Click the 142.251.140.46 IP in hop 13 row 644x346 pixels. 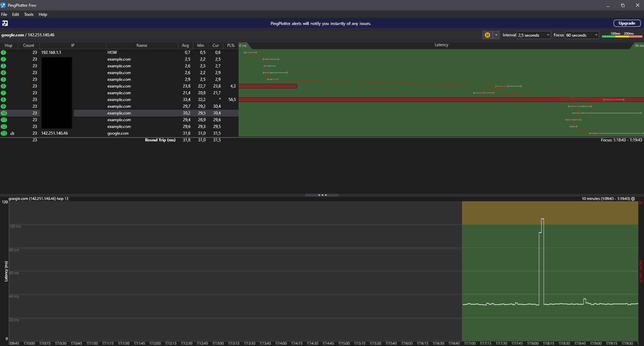[x=55, y=133]
